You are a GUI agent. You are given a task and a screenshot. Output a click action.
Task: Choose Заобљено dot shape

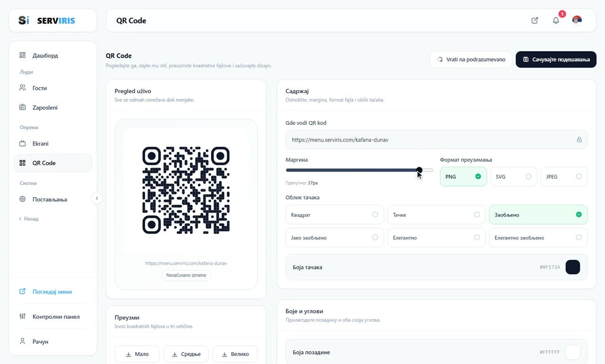click(538, 215)
